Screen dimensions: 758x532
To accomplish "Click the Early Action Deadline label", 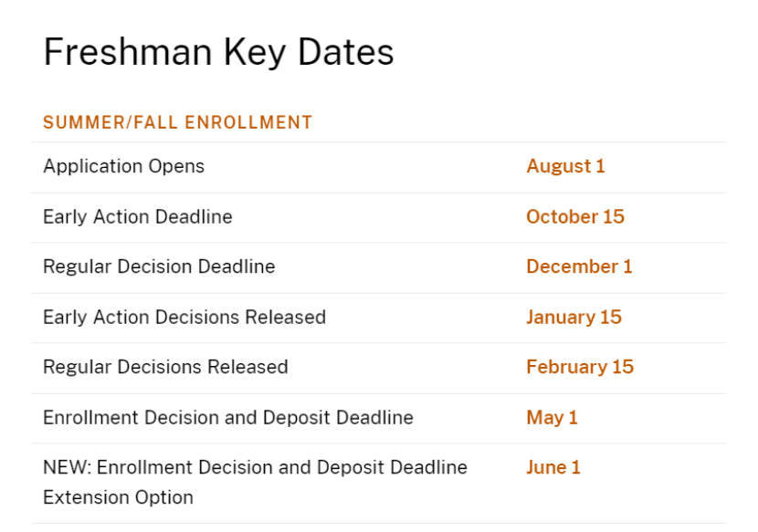I will [x=137, y=216].
